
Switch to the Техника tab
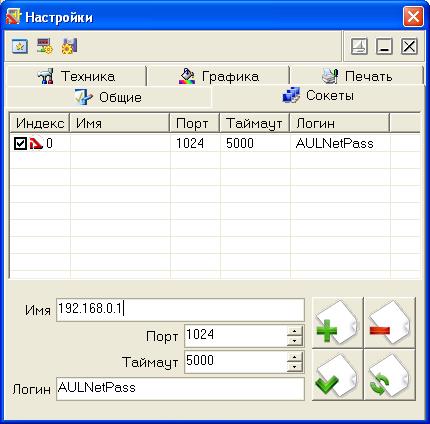(x=76, y=76)
